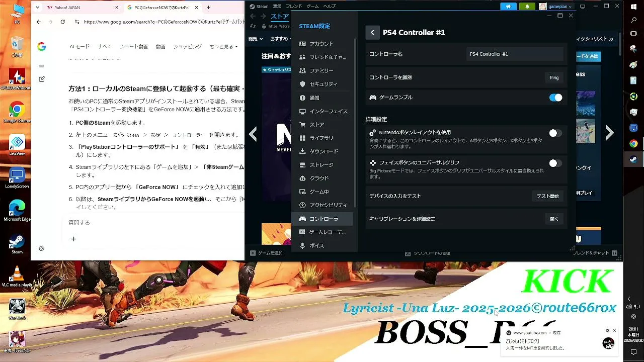The image size is (644, 362).
Task: Click Steam announcements megaphone icon
Action: [x=509, y=7]
